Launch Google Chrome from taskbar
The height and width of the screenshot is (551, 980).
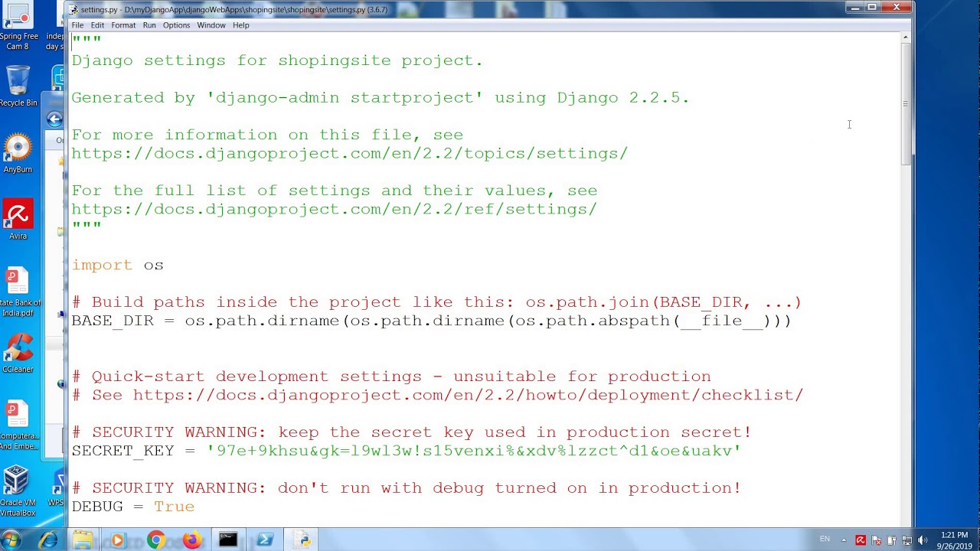[155, 540]
